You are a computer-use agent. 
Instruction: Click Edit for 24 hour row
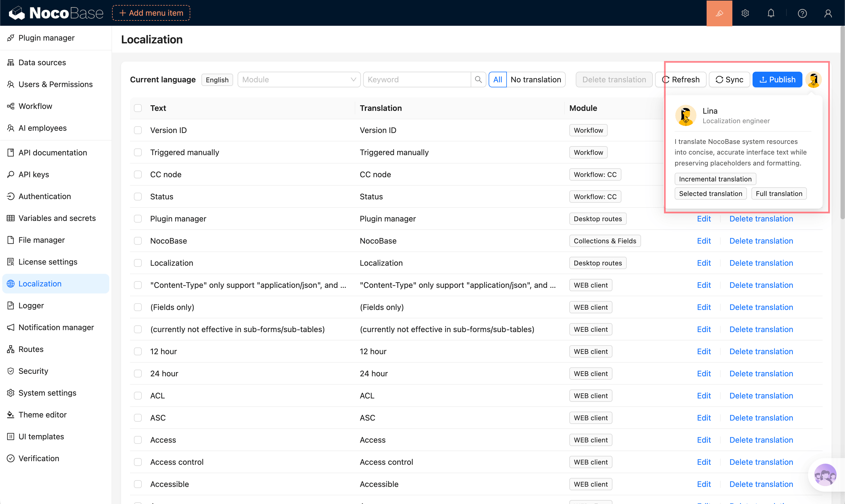click(x=704, y=374)
